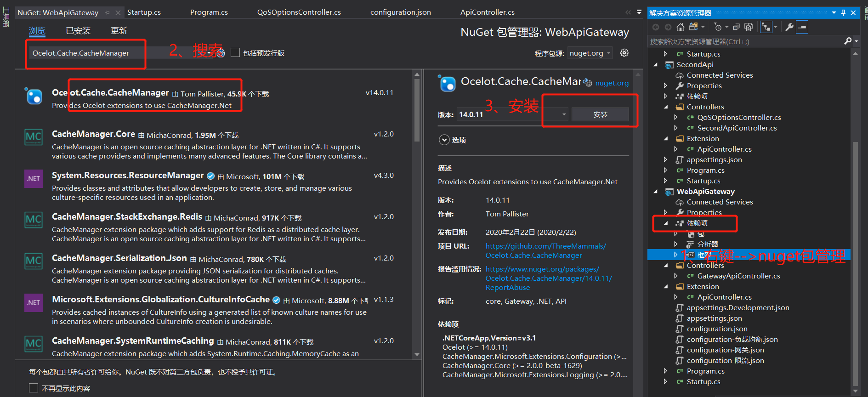Select configuration-负载均衡.json in Solution Explorer
Viewport: 868px width, 397px height.
click(732, 340)
